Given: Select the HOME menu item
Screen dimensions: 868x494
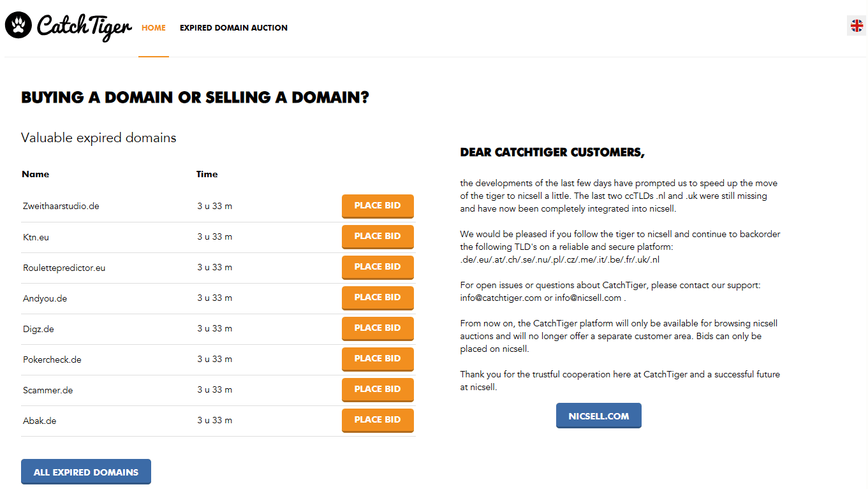Looking at the screenshot, I should pos(153,28).
